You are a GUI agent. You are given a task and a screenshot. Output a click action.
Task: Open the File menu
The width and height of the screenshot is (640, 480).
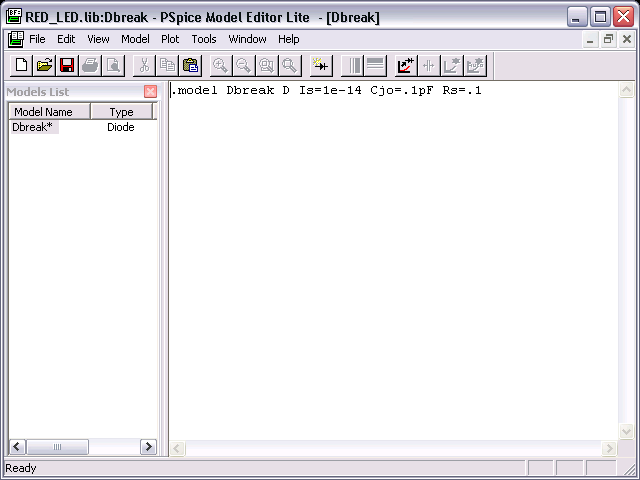pyautogui.click(x=37, y=39)
